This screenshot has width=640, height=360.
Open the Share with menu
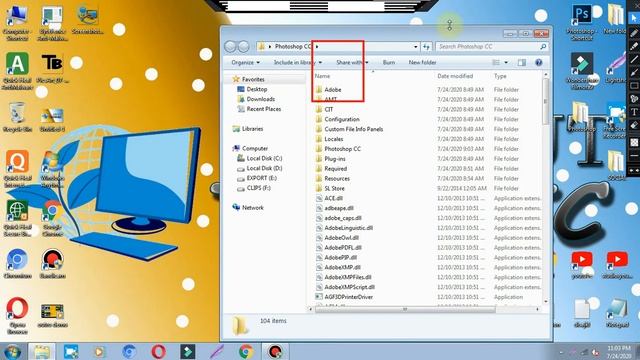tap(352, 62)
